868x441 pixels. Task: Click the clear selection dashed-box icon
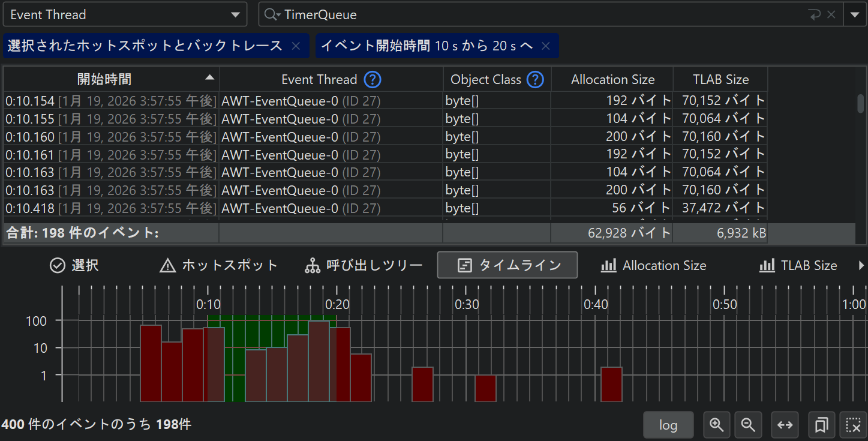852,425
